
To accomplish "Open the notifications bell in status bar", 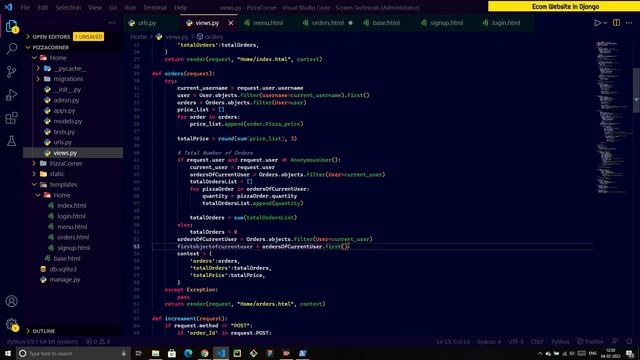I will 629,342.
